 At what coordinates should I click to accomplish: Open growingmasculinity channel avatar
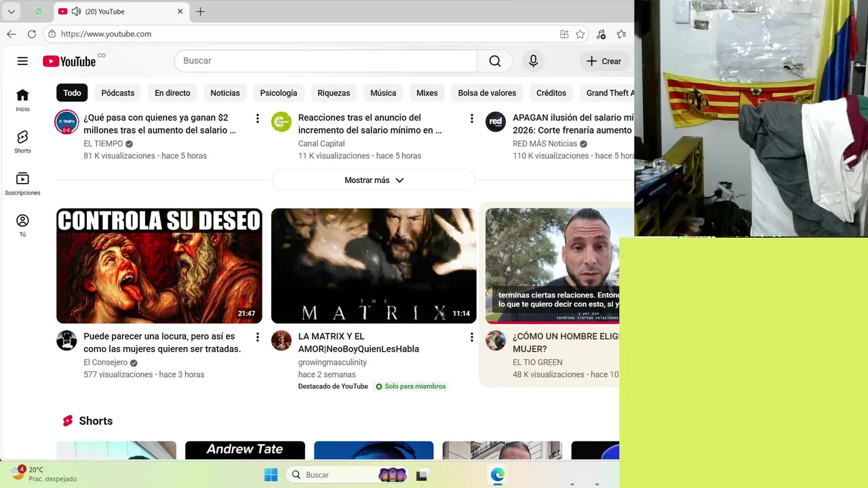[281, 340]
